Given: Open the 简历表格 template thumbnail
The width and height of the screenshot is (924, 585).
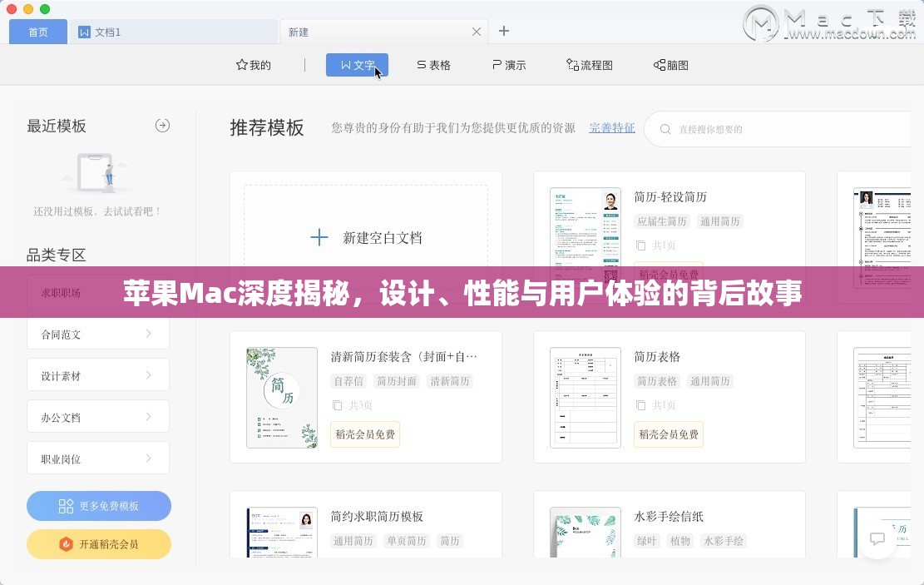Looking at the screenshot, I should (586, 398).
